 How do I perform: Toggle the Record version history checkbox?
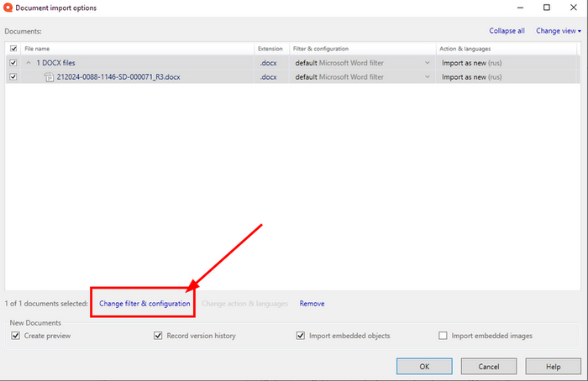[158, 336]
